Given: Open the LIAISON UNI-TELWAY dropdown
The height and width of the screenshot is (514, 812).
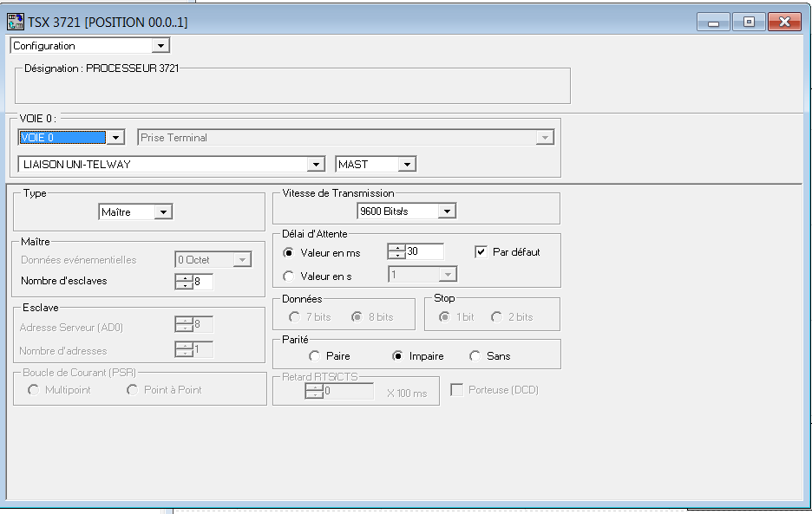Looking at the screenshot, I should (x=316, y=164).
